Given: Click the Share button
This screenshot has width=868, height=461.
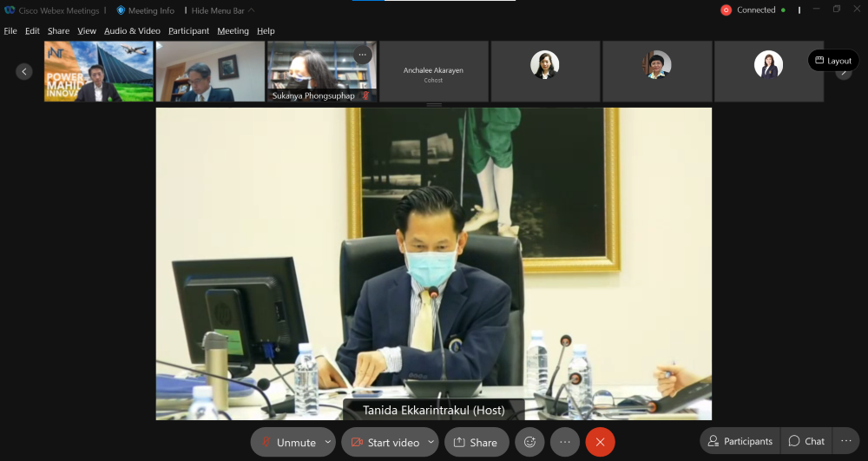Looking at the screenshot, I should point(476,442).
